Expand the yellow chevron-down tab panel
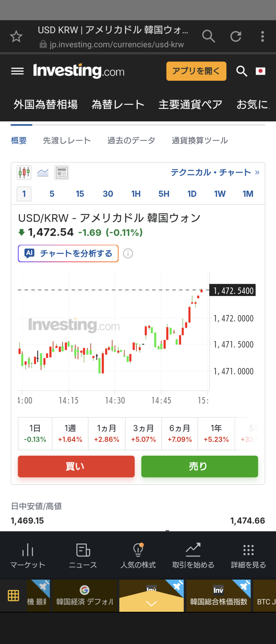Image resolution: width=276 pixels, height=644 pixels. pyautogui.click(x=151, y=603)
